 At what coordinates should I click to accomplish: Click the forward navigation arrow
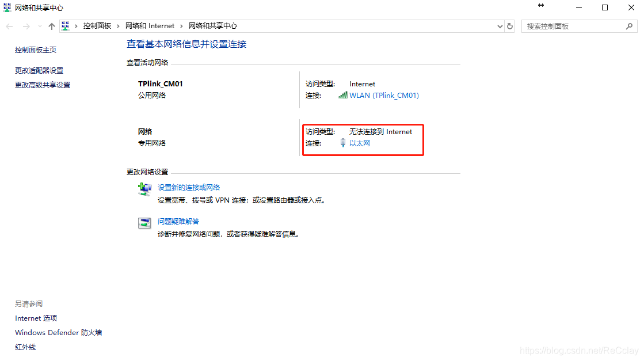[26, 26]
